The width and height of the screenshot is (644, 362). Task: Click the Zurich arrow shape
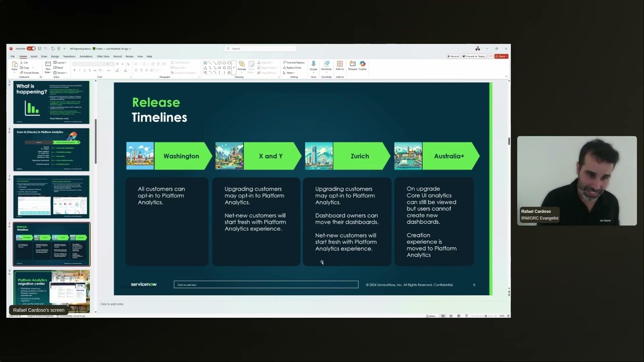pos(362,156)
